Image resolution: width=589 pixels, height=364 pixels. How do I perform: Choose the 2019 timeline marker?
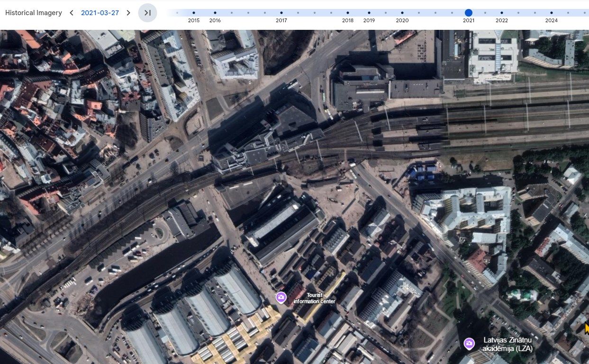point(369,13)
